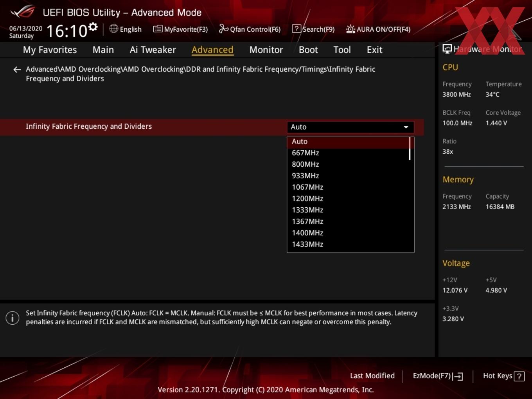Open Qfan Control(F6)
Image resolution: width=532 pixels, height=399 pixels.
[255, 29]
